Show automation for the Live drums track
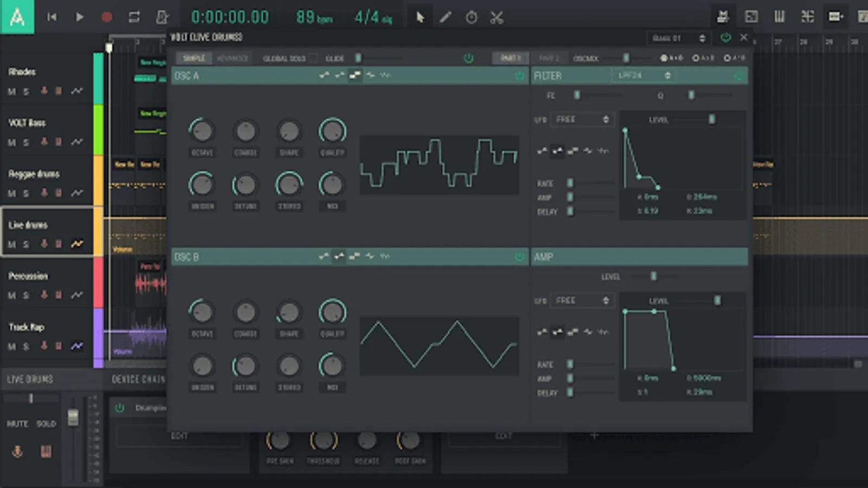 pos(77,244)
